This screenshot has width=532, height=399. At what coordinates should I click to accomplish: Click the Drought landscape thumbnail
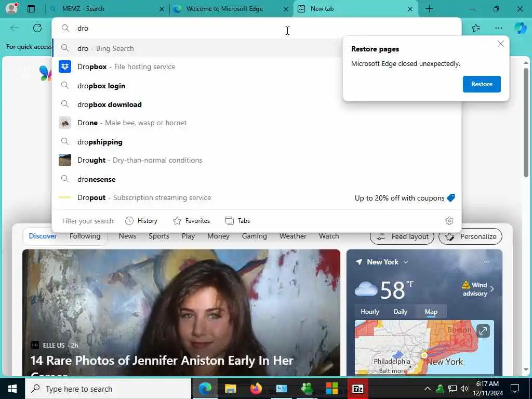[x=65, y=160]
